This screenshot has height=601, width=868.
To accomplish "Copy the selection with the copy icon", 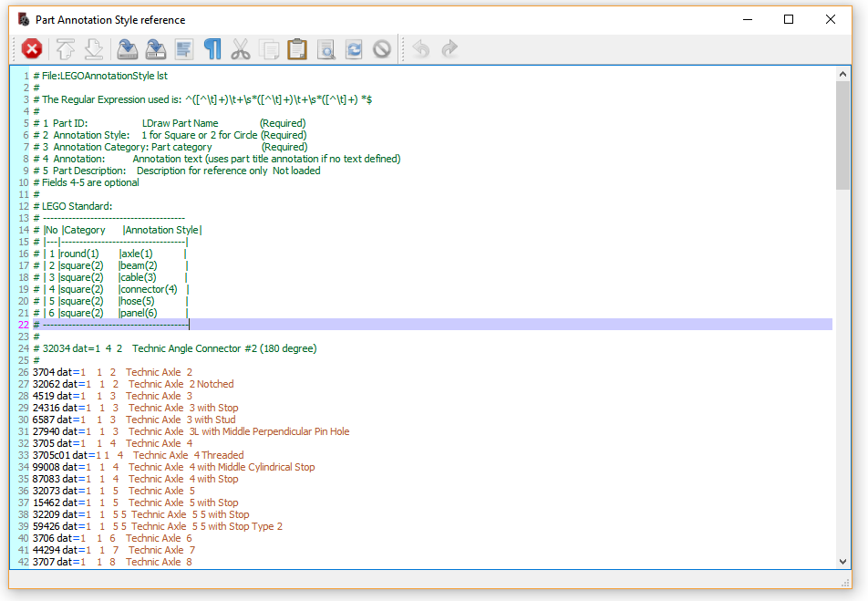I will coord(269,48).
